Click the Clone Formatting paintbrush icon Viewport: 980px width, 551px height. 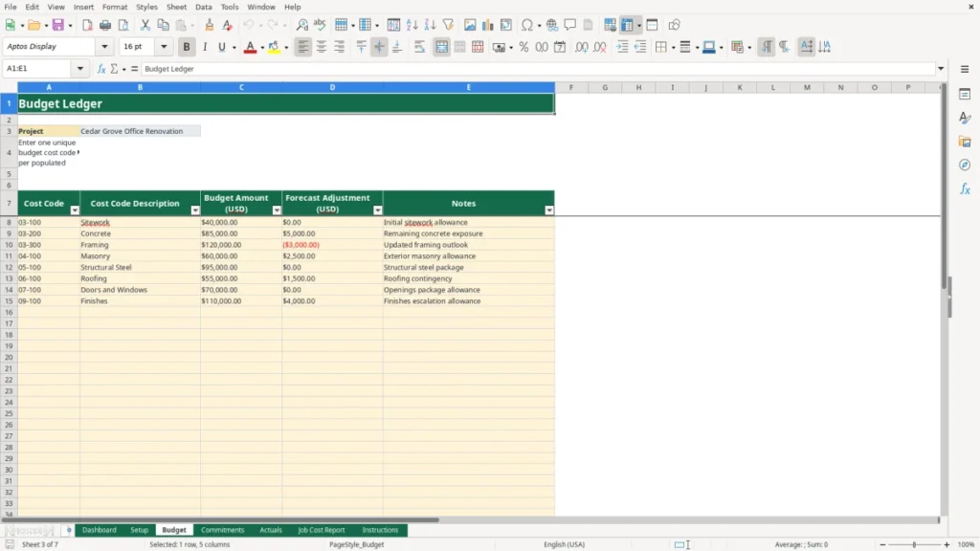[210, 25]
